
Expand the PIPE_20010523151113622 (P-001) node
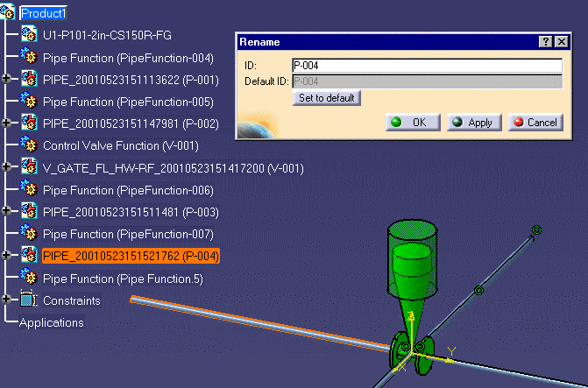click(x=7, y=80)
